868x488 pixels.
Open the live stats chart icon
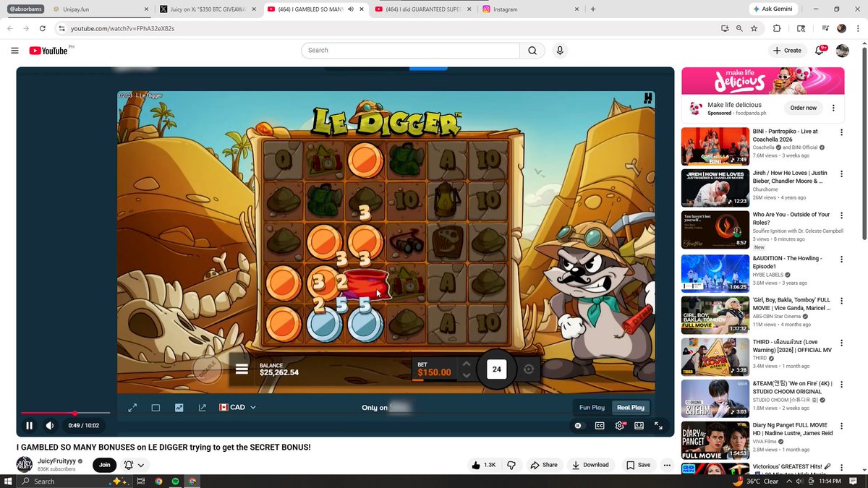(179, 407)
